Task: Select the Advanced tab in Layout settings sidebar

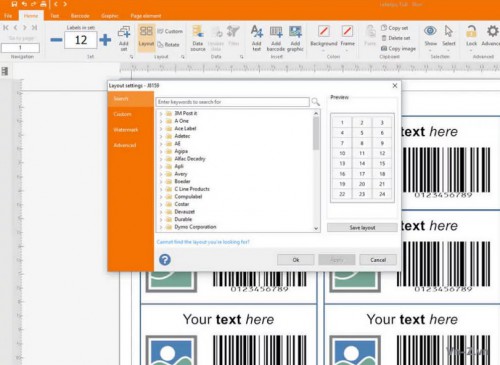Action: (125, 145)
